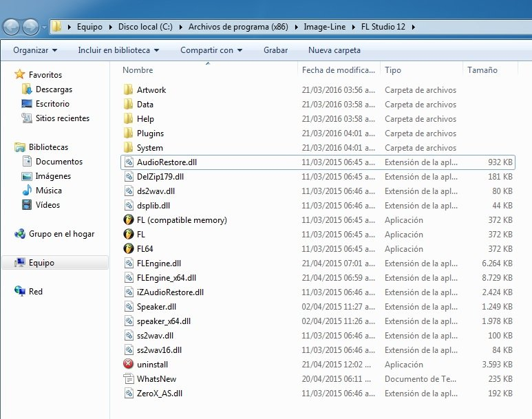Click the FL64 application icon
The width and height of the screenshot is (532, 419).
[128, 249]
